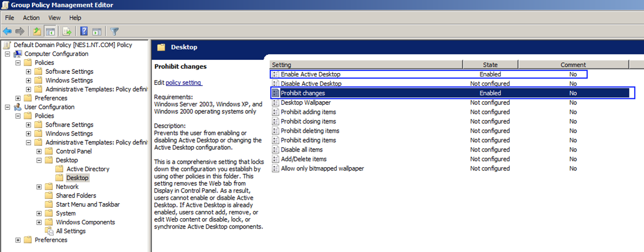644x252 pixels.
Task: Click the policy icon beside Enable Active Desktop
Action: (276, 74)
